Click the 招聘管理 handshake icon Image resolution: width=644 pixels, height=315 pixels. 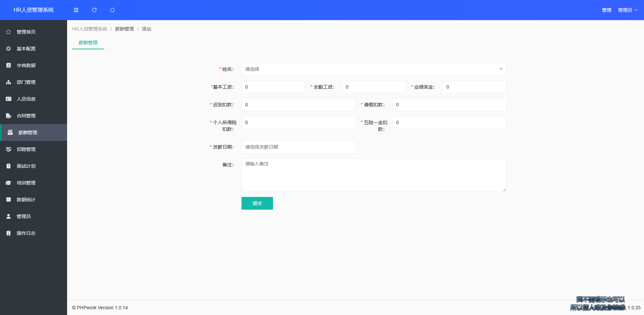pos(9,149)
